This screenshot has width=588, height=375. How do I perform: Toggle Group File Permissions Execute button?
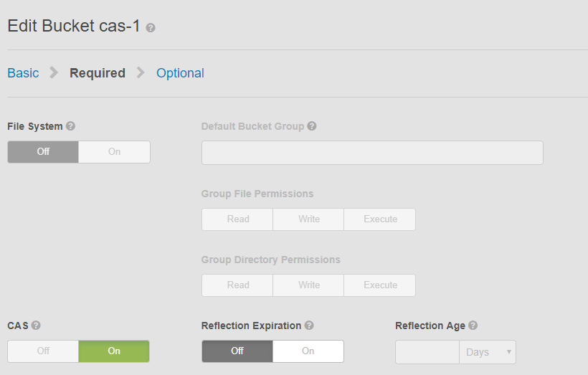coord(380,219)
